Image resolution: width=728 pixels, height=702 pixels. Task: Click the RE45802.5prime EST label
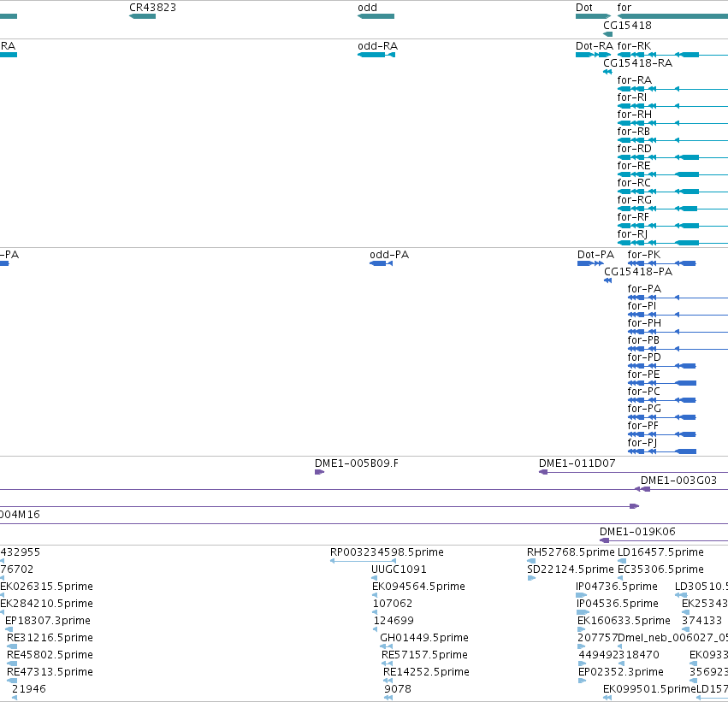coord(50,655)
